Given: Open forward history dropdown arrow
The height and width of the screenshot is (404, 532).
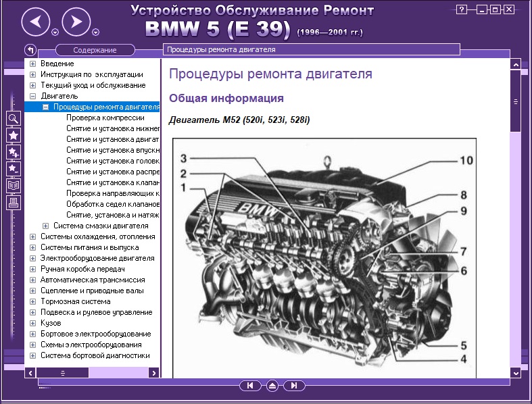Looking at the screenshot, I should tap(96, 32).
